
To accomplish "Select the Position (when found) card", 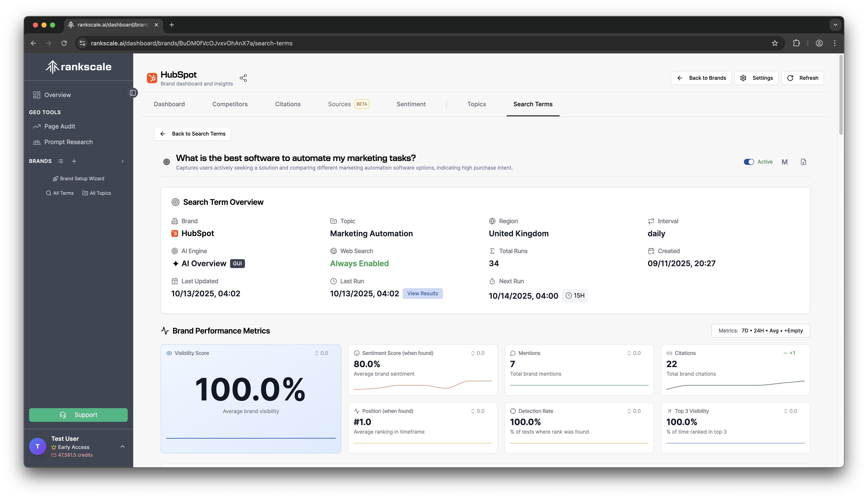I will pyautogui.click(x=423, y=428).
